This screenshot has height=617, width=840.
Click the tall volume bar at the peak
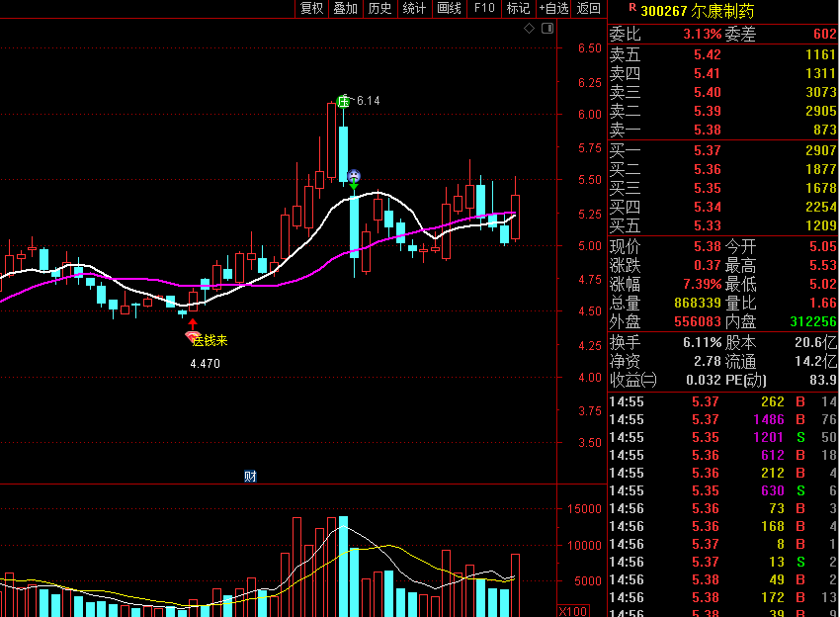tap(343, 567)
